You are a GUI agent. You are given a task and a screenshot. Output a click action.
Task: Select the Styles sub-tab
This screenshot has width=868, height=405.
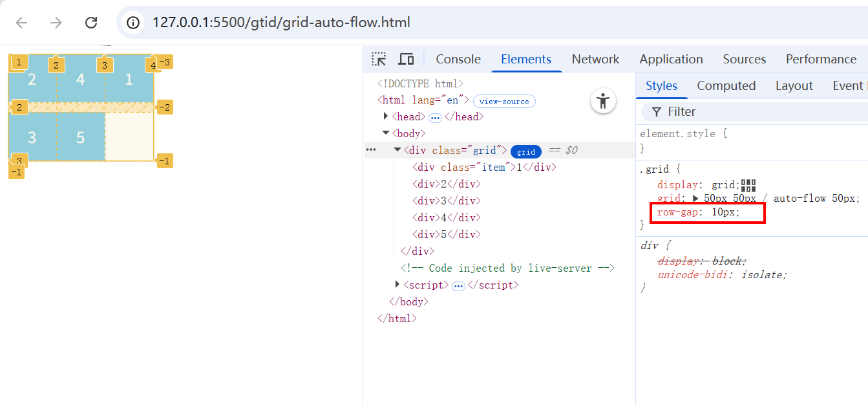[661, 86]
